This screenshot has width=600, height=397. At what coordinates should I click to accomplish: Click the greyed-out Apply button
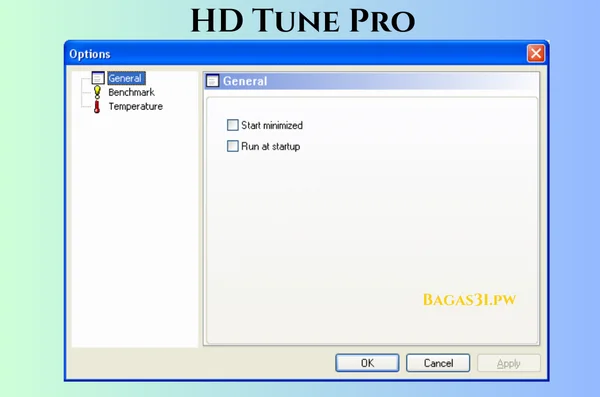pyautogui.click(x=509, y=363)
